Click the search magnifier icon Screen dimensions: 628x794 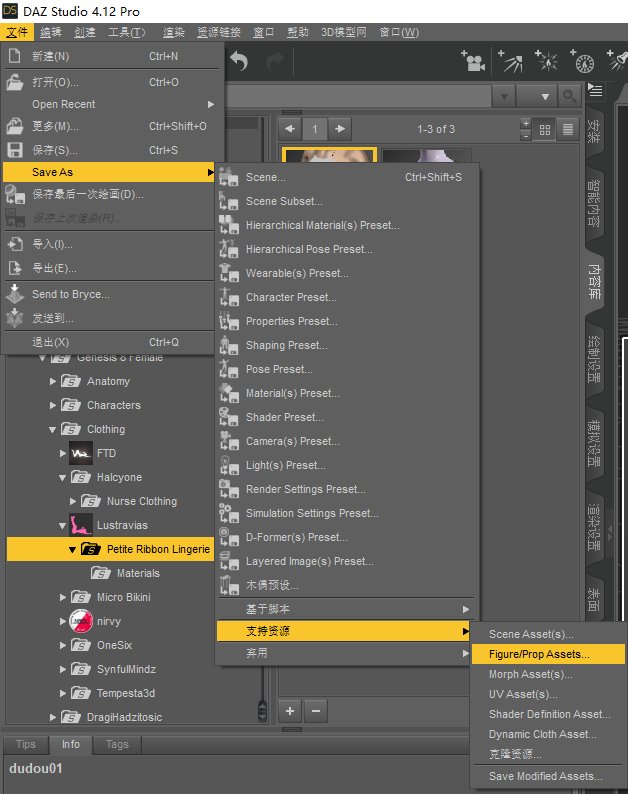click(x=569, y=95)
